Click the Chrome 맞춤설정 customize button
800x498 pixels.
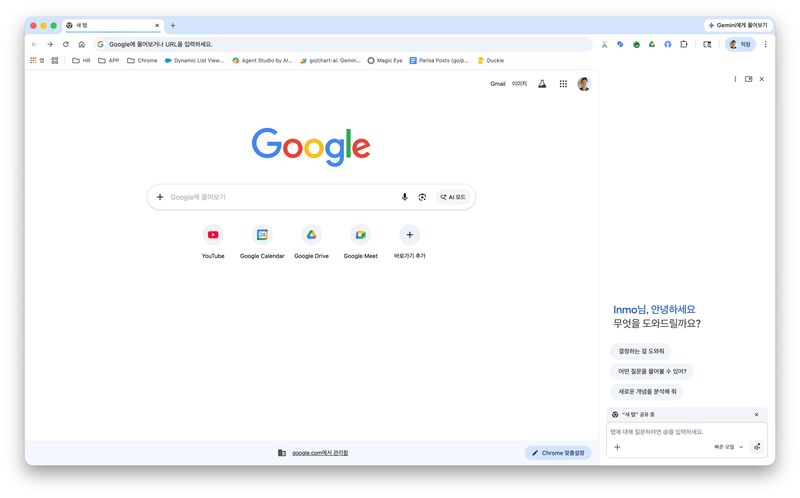[x=558, y=453]
